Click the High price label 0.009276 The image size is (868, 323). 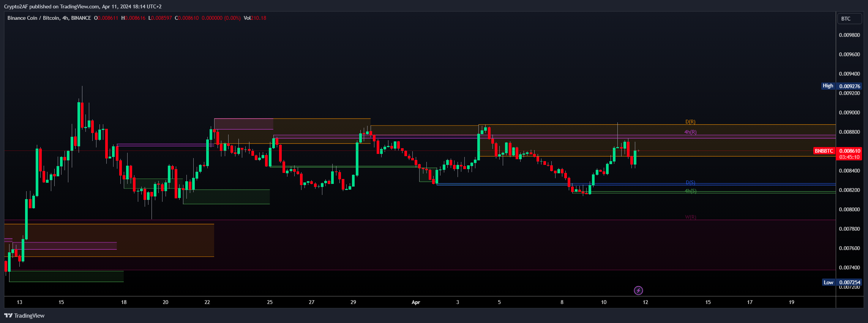click(850, 86)
